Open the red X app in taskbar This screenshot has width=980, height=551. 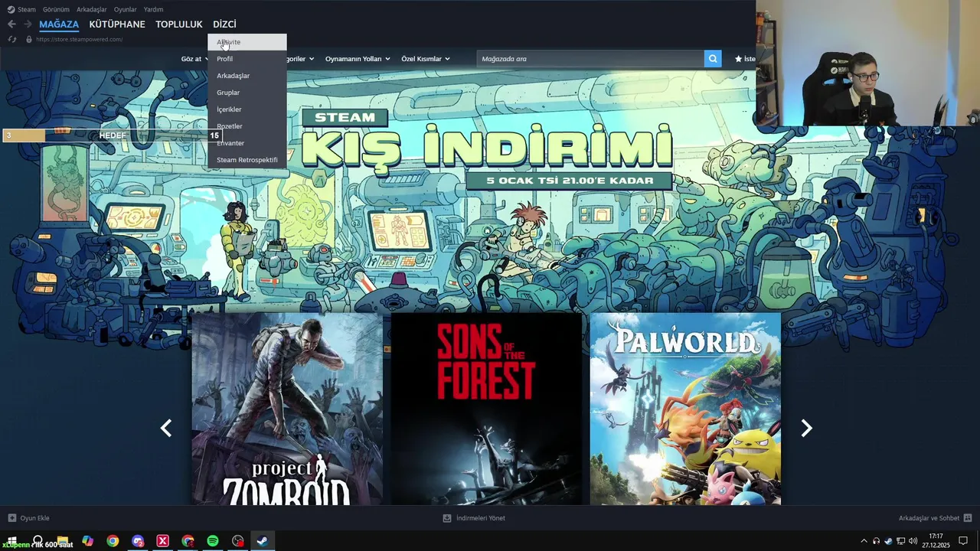(162, 541)
